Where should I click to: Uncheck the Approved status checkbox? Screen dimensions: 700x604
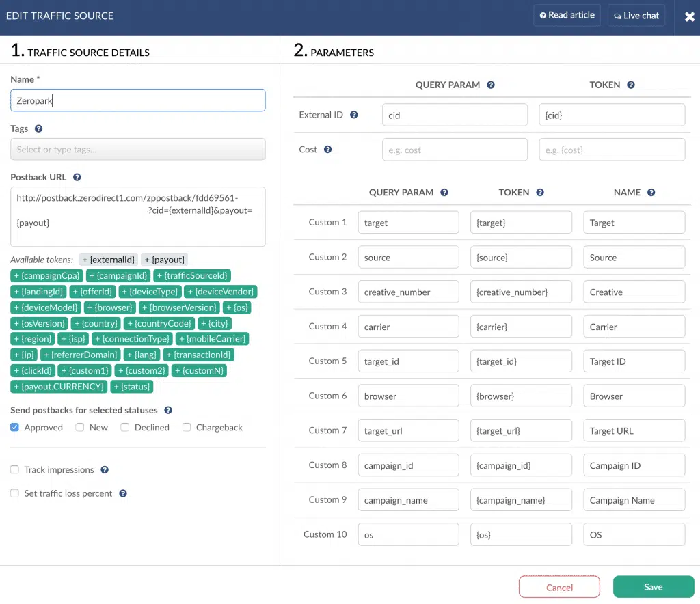[x=14, y=428]
